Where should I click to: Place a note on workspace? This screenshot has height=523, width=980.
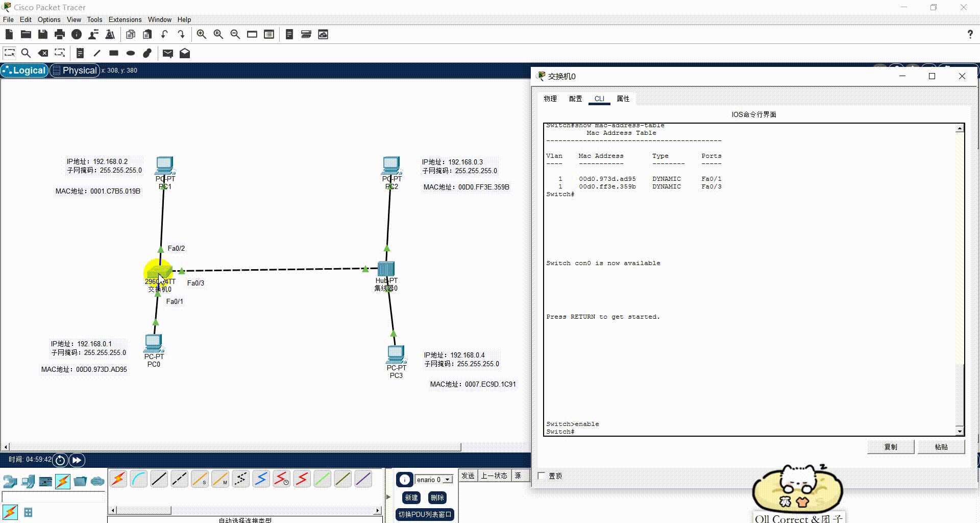[80, 53]
